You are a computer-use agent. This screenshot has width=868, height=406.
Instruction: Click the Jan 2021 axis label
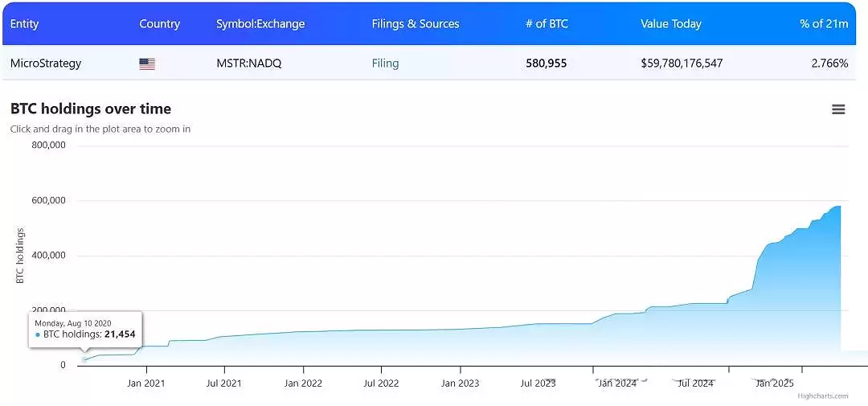point(146,383)
